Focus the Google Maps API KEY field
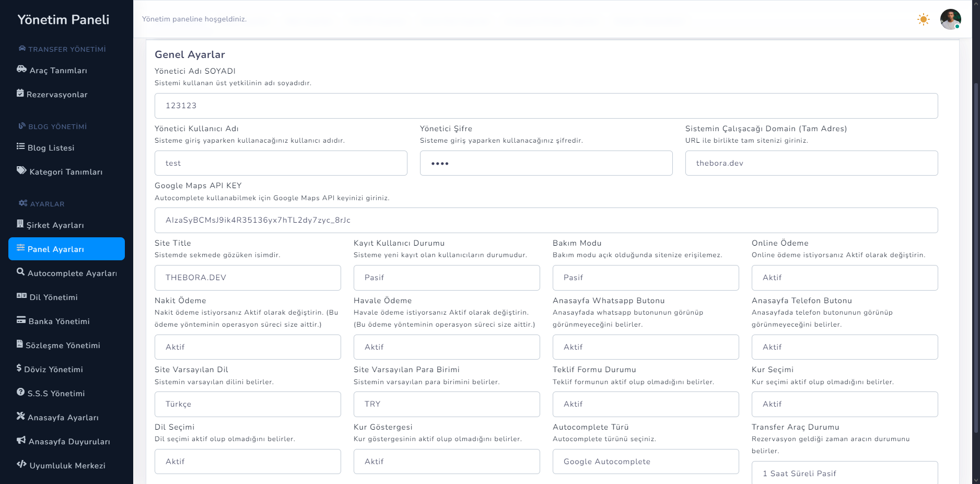The height and width of the screenshot is (484, 980). [x=546, y=220]
